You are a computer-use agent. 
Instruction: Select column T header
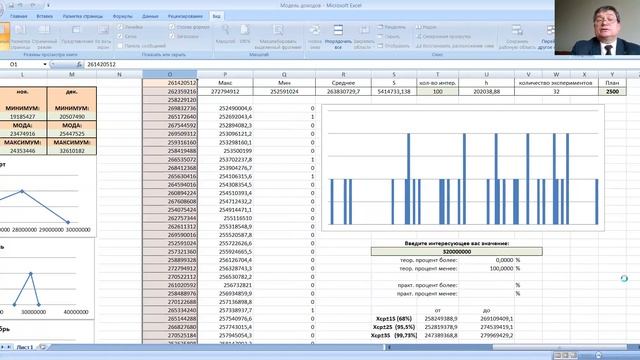tap(438, 74)
